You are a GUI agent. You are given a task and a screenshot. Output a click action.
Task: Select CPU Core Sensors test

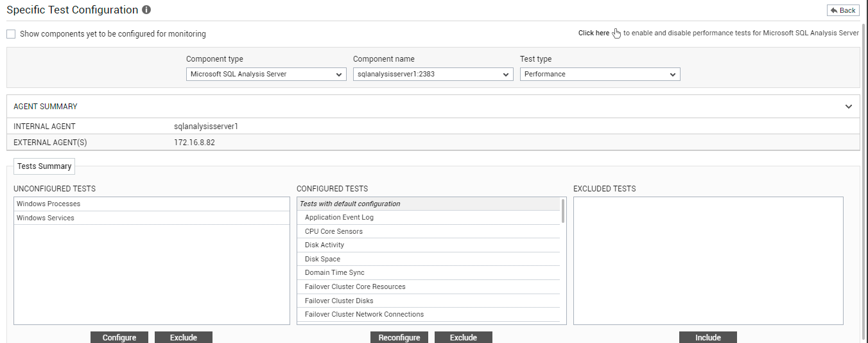tap(428, 232)
